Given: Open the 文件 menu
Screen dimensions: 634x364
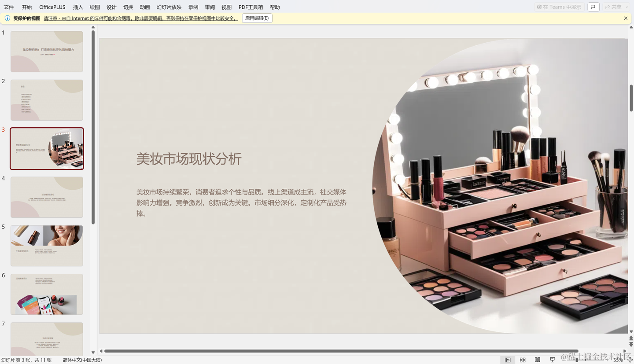Looking at the screenshot, I should (9, 7).
